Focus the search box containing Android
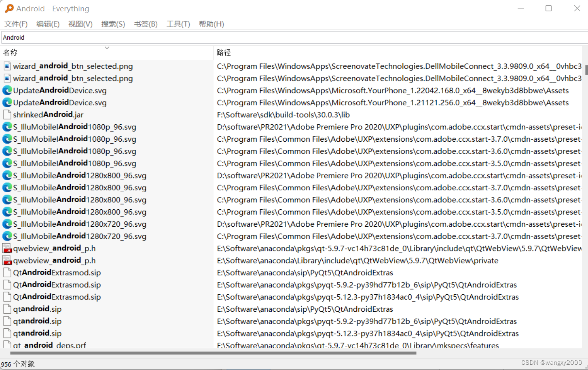 point(294,37)
